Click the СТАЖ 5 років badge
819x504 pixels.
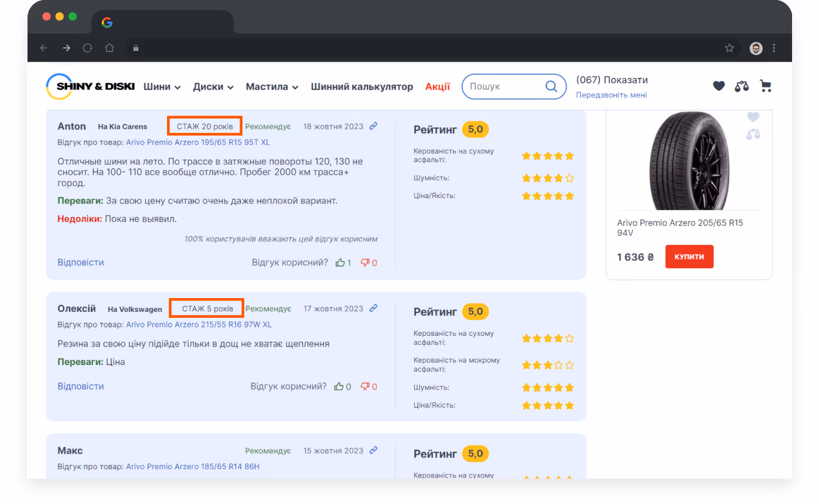pos(205,309)
